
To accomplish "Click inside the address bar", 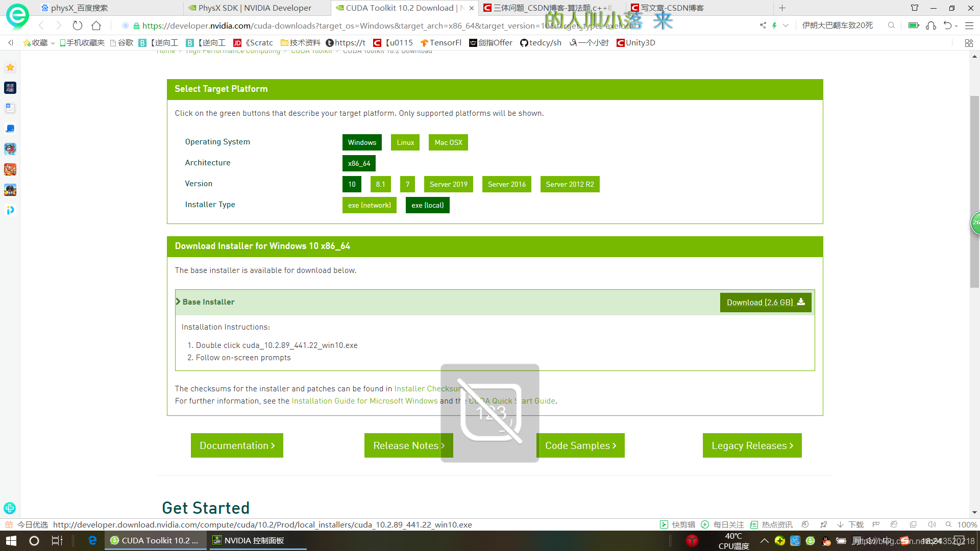I will click(x=357, y=25).
